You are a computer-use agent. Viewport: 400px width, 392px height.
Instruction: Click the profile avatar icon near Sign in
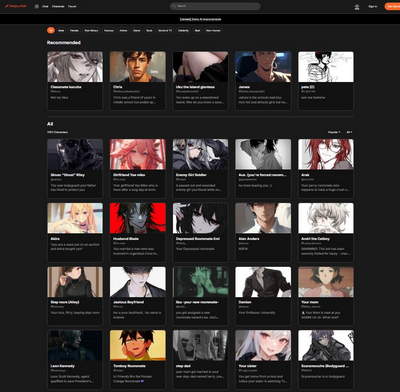click(357, 6)
